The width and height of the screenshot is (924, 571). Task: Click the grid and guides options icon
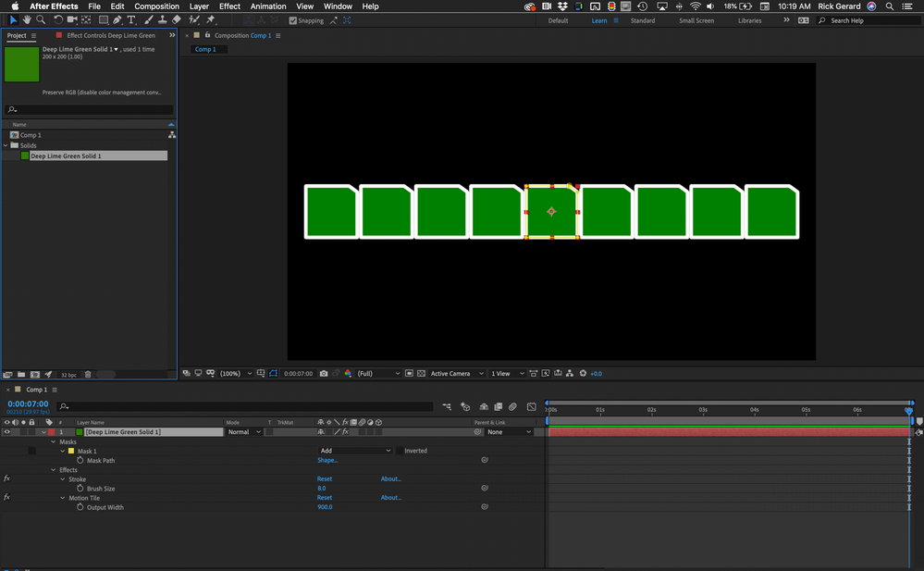click(x=261, y=373)
